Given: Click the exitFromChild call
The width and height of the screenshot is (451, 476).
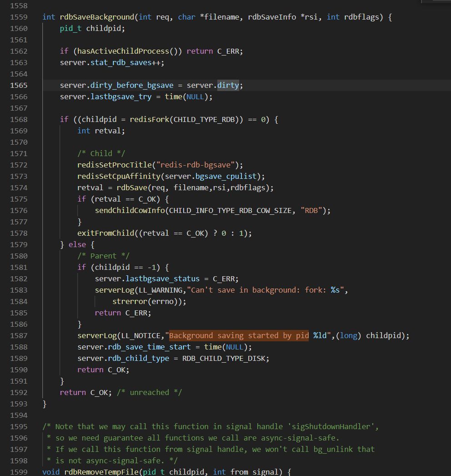Looking at the screenshot, I should click(106, 233).
